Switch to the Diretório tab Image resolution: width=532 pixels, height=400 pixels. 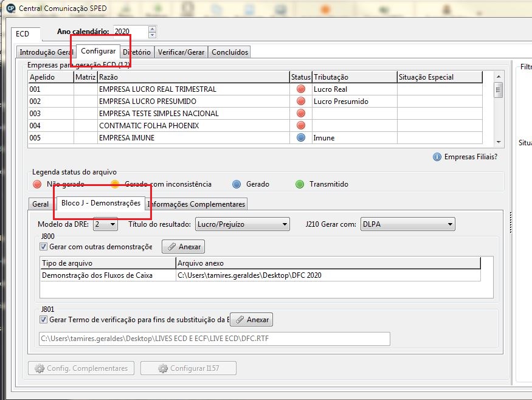tap(137, 52)
